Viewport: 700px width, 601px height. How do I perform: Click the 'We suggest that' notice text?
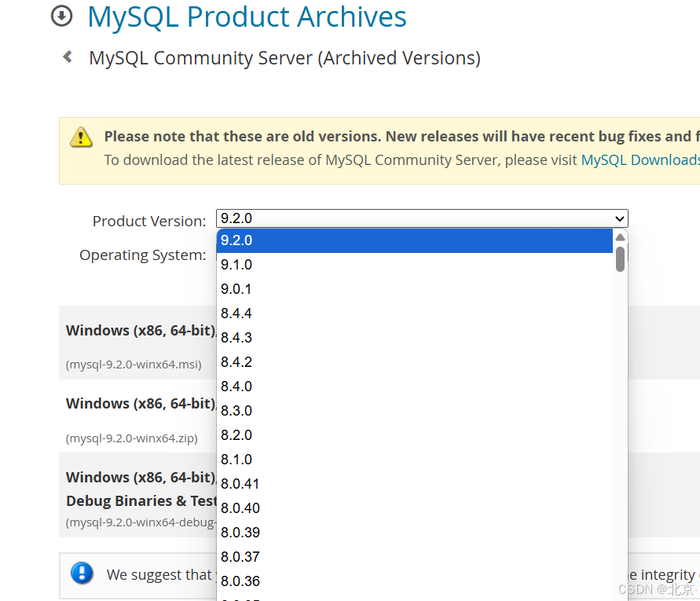click(161, 574)
